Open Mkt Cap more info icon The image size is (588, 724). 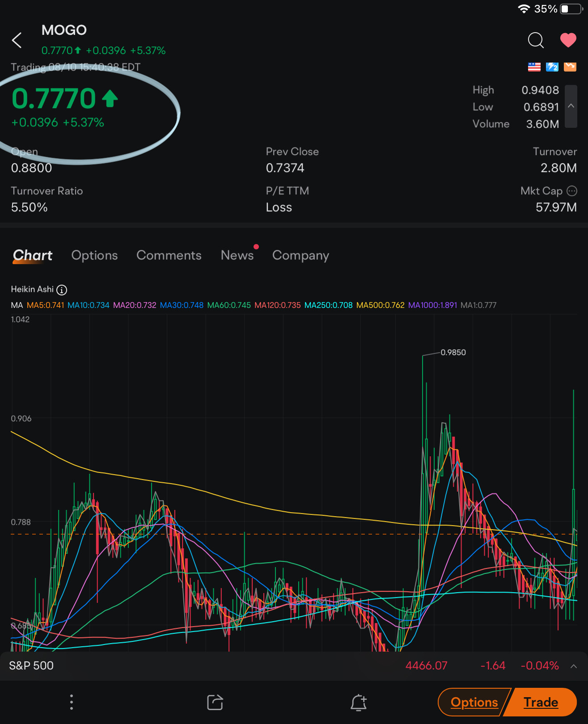coord(572,191)
